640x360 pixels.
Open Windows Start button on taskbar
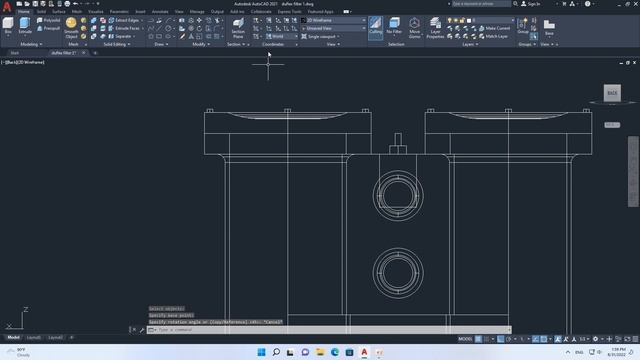[x=261, y=352]
